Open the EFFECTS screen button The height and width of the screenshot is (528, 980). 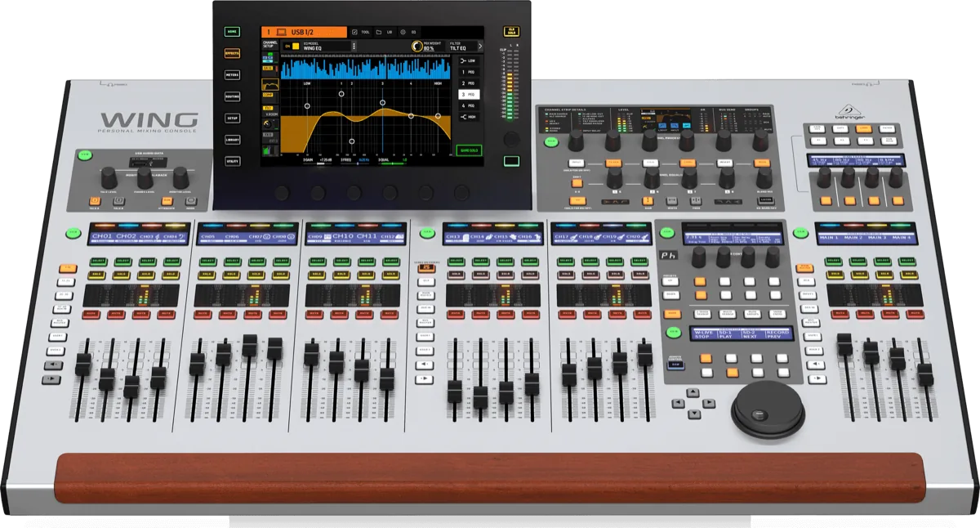pyautogui.click(x=232, y=53)
